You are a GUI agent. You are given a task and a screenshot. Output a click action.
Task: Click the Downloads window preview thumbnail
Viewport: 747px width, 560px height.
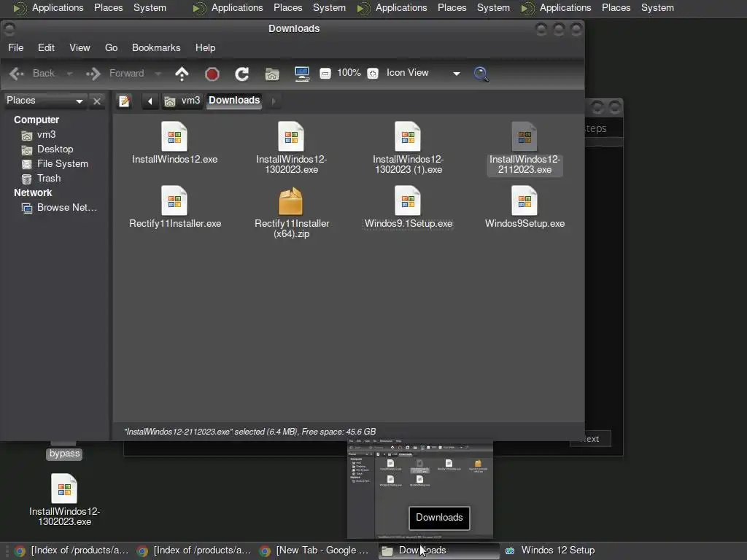[x=419, y=489]
